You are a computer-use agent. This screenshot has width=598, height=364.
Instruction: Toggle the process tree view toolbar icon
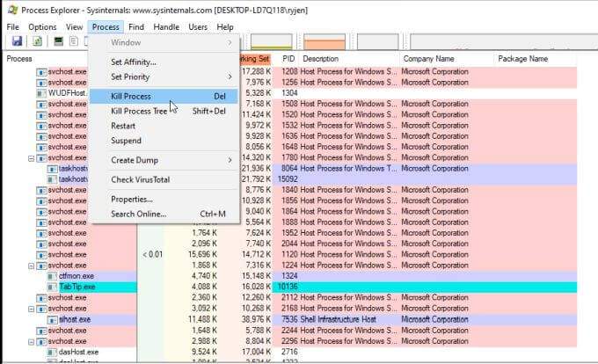(74, 41)
